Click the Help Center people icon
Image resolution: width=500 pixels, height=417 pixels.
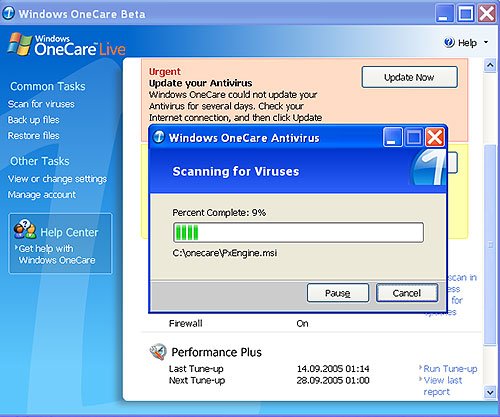pyautogui.click(x=25, y=229)
